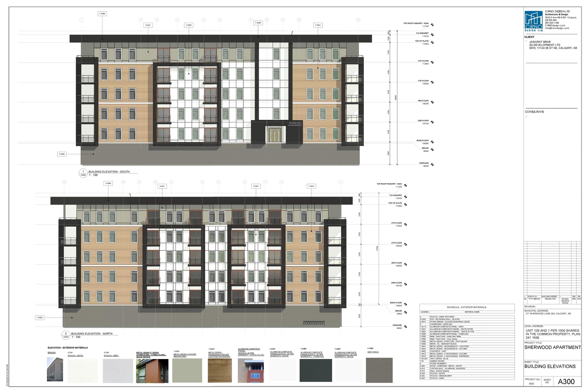Click the level marker beside PARKADE, South elevation

[432, 164]
